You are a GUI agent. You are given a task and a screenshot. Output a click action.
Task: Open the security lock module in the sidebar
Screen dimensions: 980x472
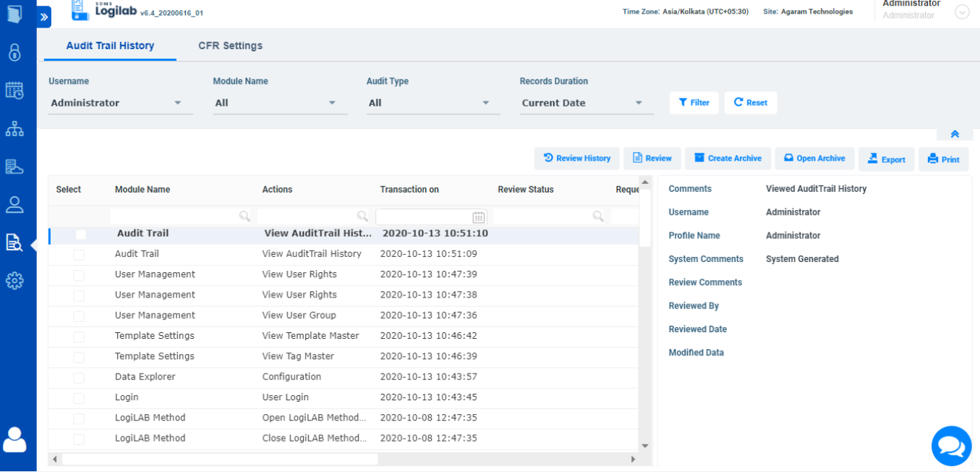click(16, 53)
